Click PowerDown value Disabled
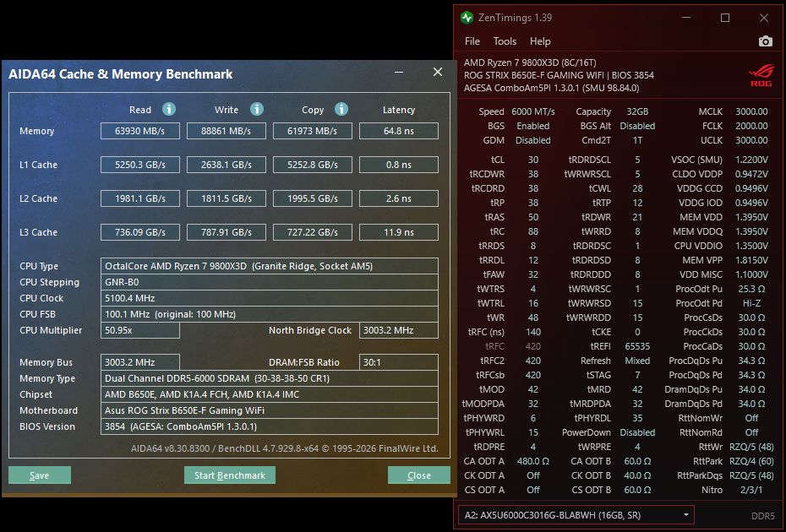The height and width of the screenshot is (532, 786). [x=637, y=432]
